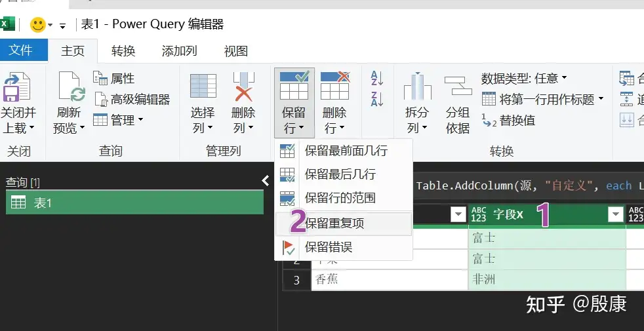
Task: Click the 关闭并上载 save icon
Action: (17, 87)
